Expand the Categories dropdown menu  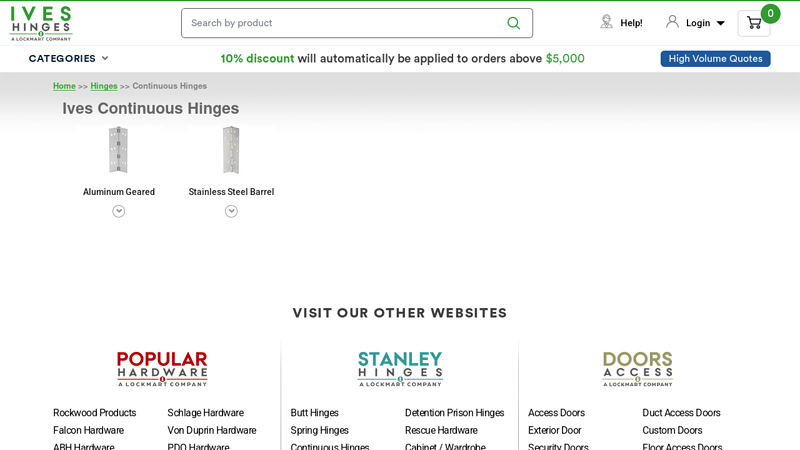(x=68, y=58)
